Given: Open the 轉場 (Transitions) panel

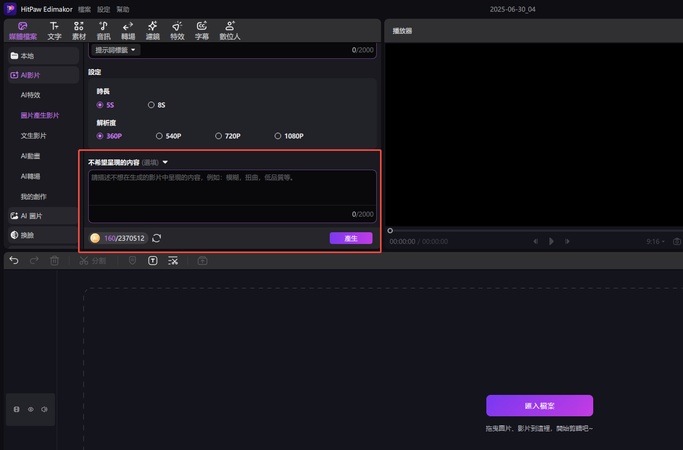Looking at the screenshot, I should pyautogui.click(x=128, y=30).
